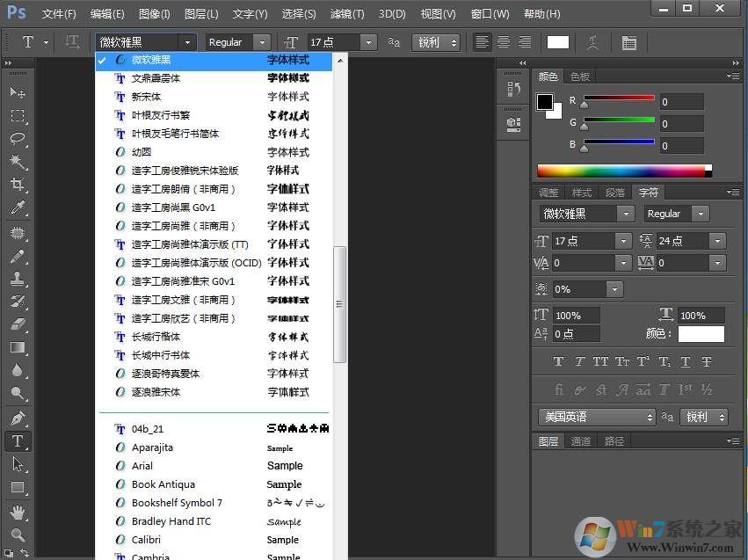This screenshot has height=560, width=748.
Task: Select the Magic Wand tool
Action: tap(18, 163)
